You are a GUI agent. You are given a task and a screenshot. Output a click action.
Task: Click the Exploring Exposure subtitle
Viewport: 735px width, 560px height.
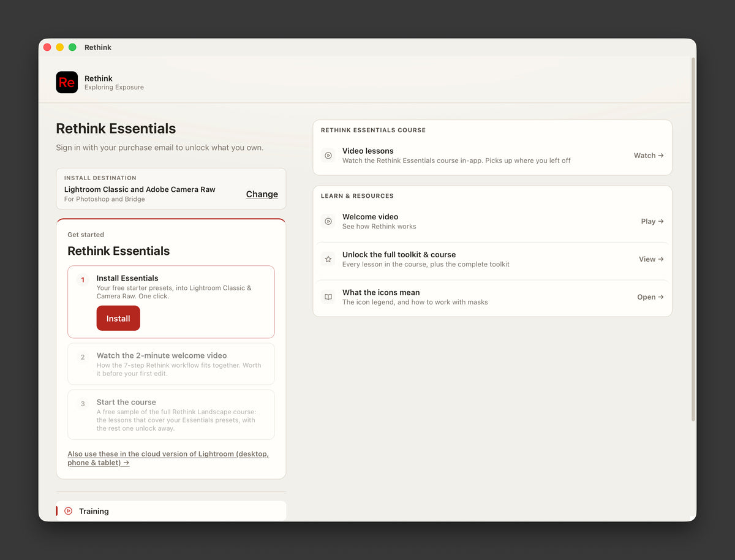114,88
